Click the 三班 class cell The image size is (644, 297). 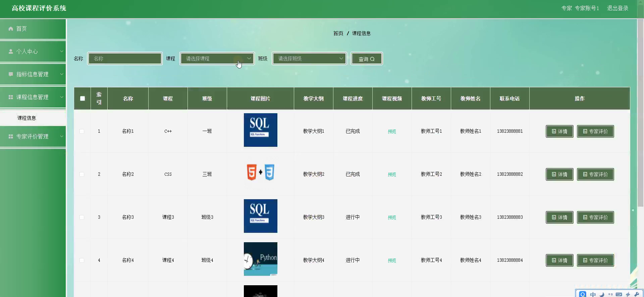point(207,174)
